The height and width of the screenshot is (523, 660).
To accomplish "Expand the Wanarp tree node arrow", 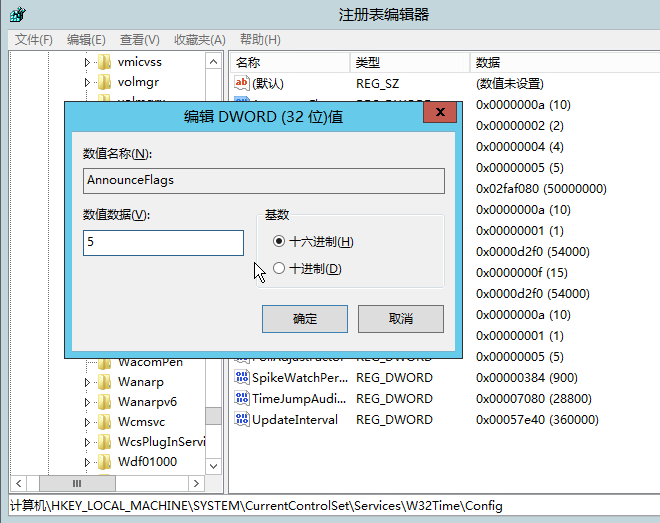I will (87, 382).
